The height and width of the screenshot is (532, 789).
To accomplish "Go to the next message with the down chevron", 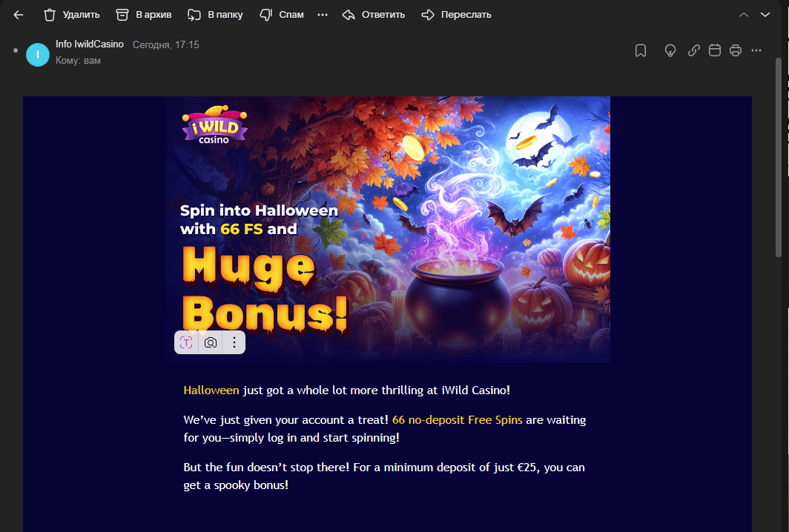I will 765,15.
